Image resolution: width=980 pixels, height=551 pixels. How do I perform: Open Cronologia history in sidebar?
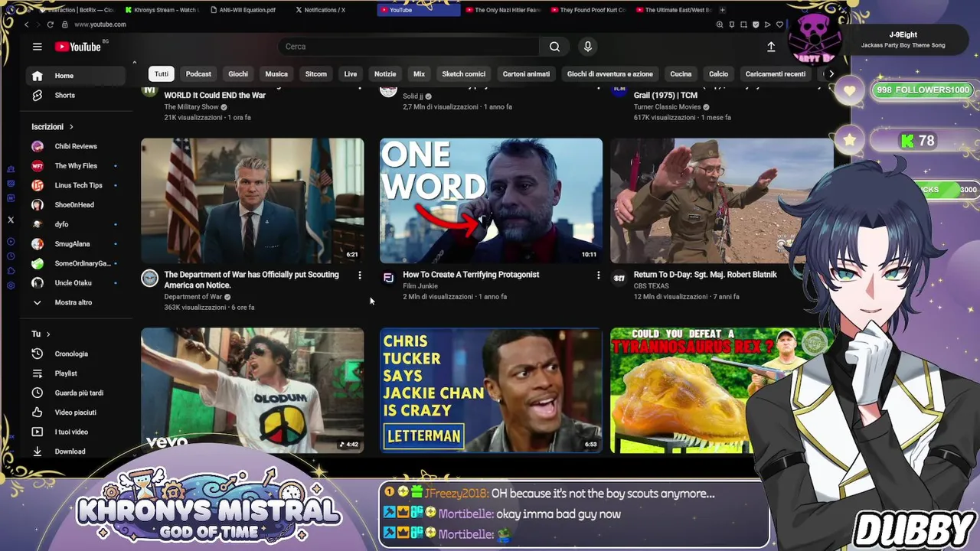(74, 354)
